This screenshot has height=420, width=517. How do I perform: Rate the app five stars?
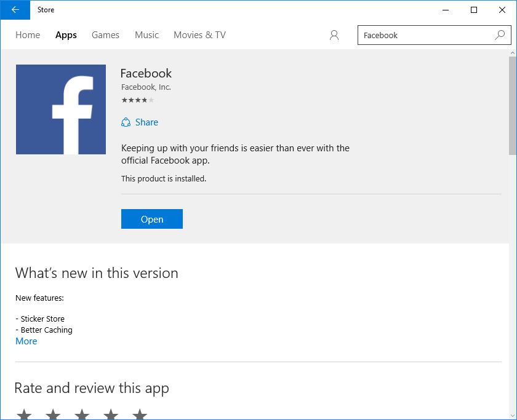(x=140, y=414)
